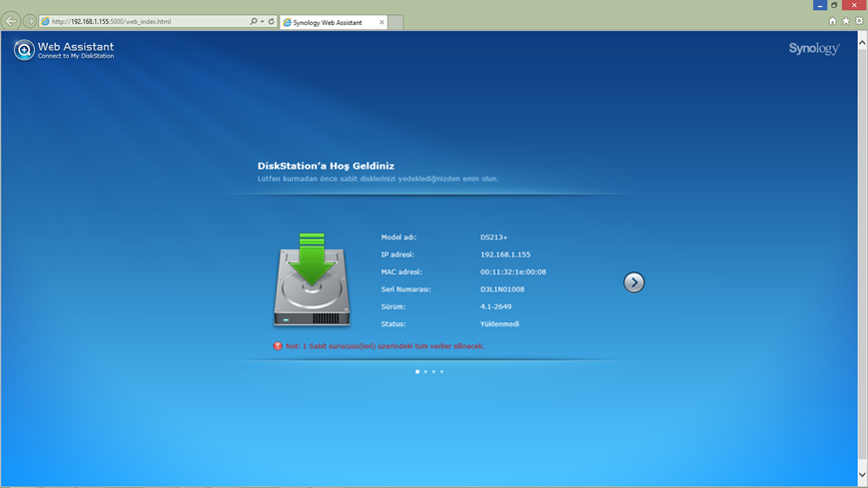Image resolution: width=868 pixels, height=488 pixels.
Task: Click the hard drive install icon
Action: coord(312,279)
